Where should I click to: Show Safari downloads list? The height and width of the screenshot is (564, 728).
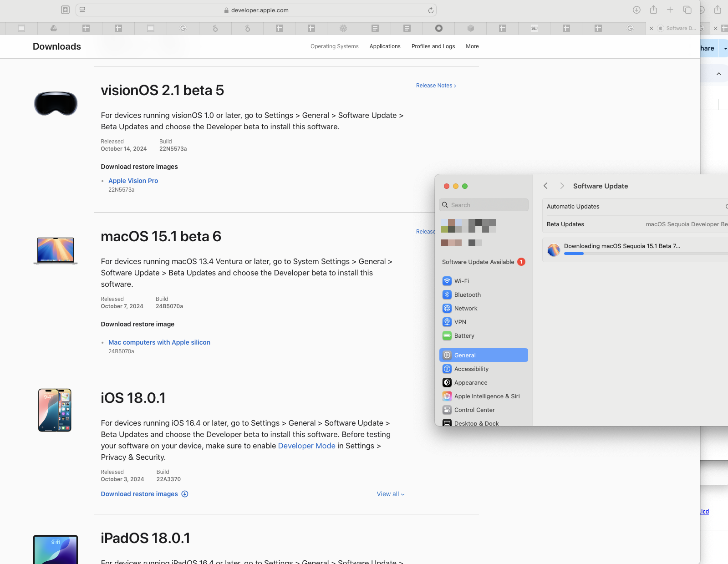pyautogui.click(x=636, y=10)
